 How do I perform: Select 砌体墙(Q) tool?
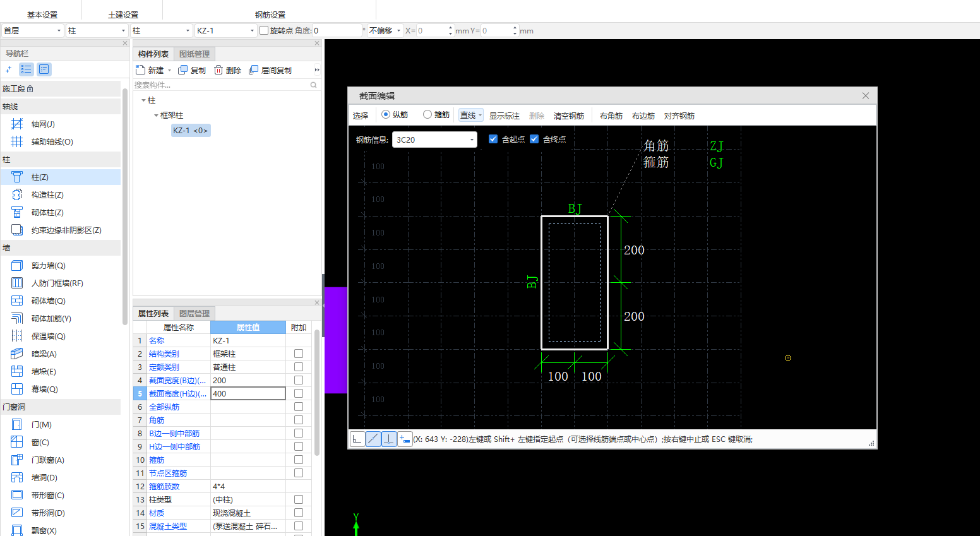point(48,301)
